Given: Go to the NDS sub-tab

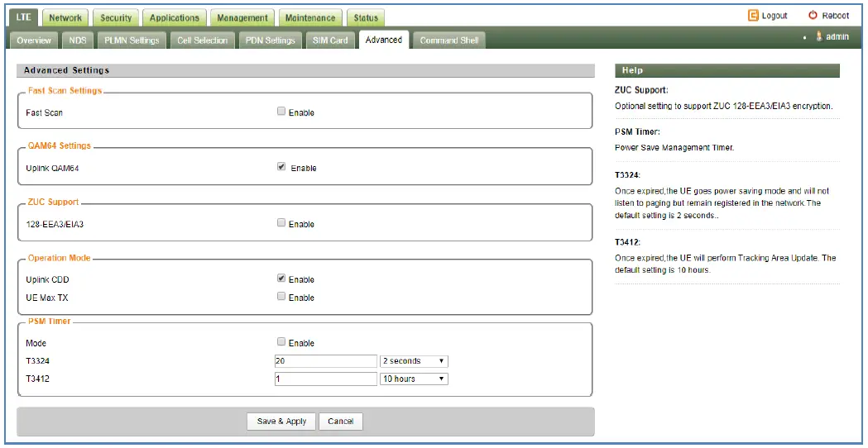Looking at the screenshot, I should pos(78,41).
